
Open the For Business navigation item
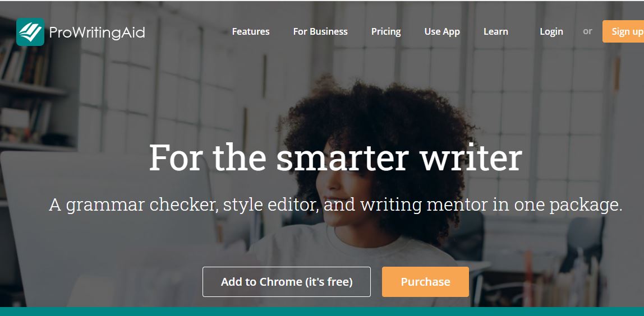[320, 31]
